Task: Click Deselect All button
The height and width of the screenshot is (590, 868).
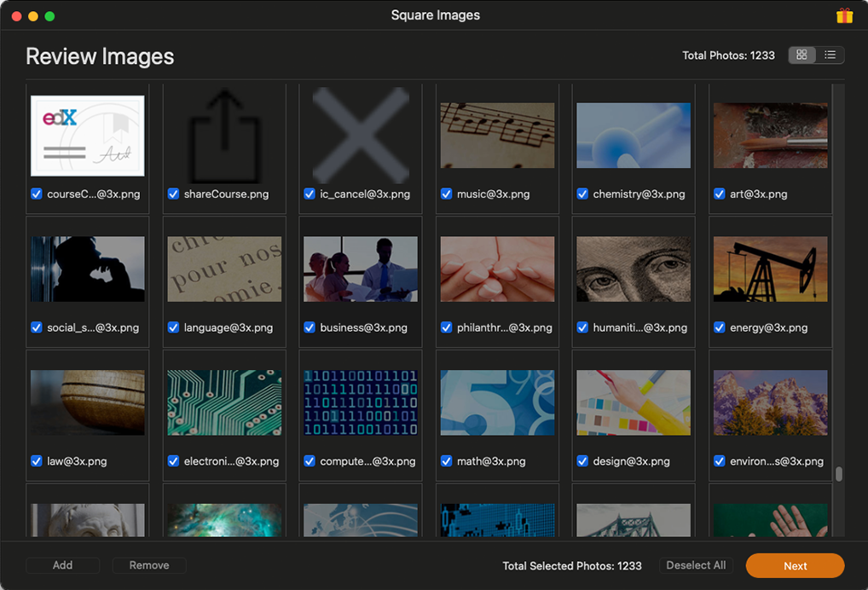Action: coord(696,565)
